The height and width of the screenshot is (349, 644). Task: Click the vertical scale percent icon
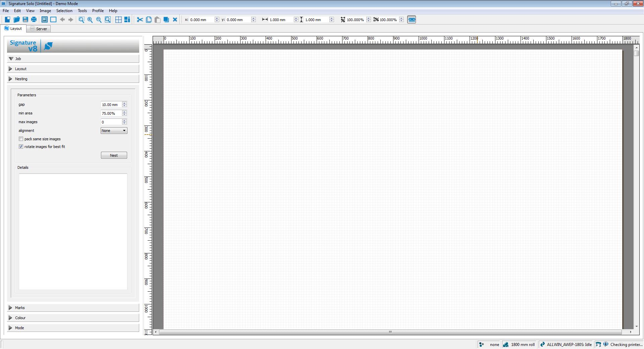coord(376,19)
